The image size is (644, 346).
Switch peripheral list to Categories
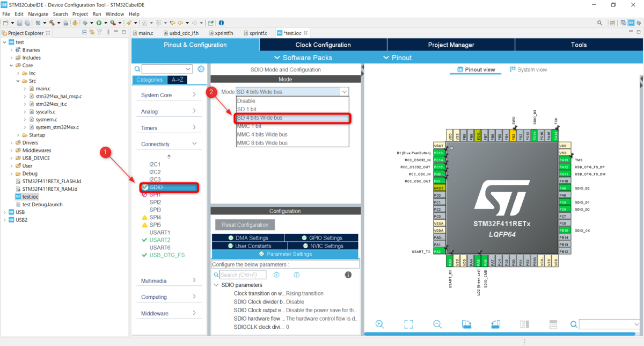pyautogui.click(x=149, y=80)
